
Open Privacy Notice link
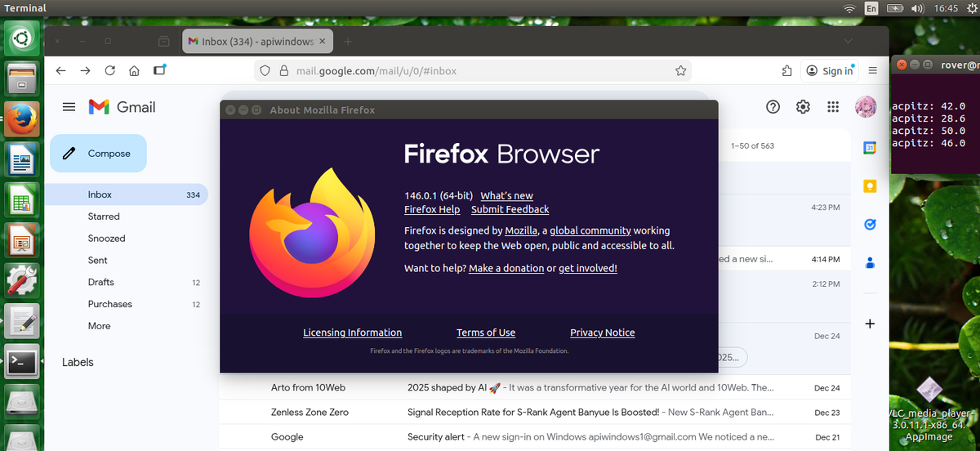(x=603, y=333)
